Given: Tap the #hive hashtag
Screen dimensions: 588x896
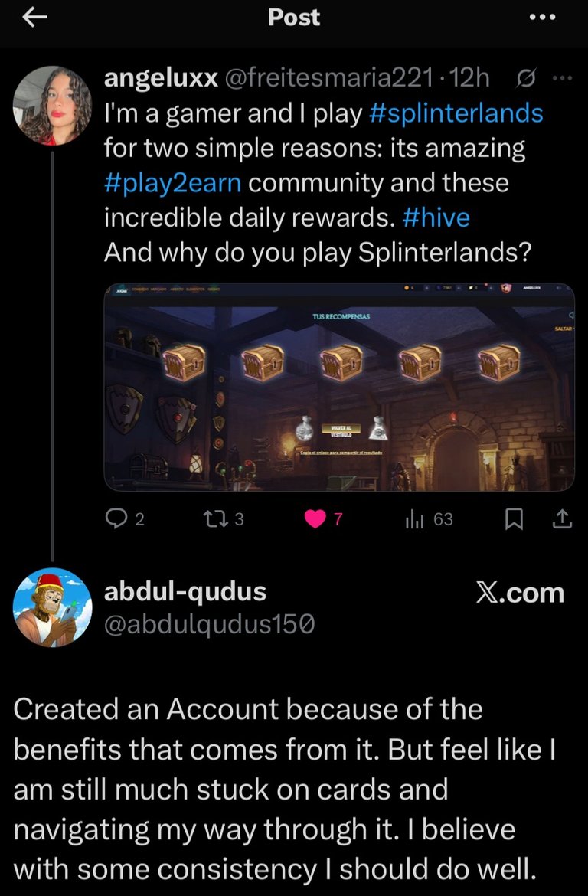Looking at the screenshot, I should pos(435,218).
